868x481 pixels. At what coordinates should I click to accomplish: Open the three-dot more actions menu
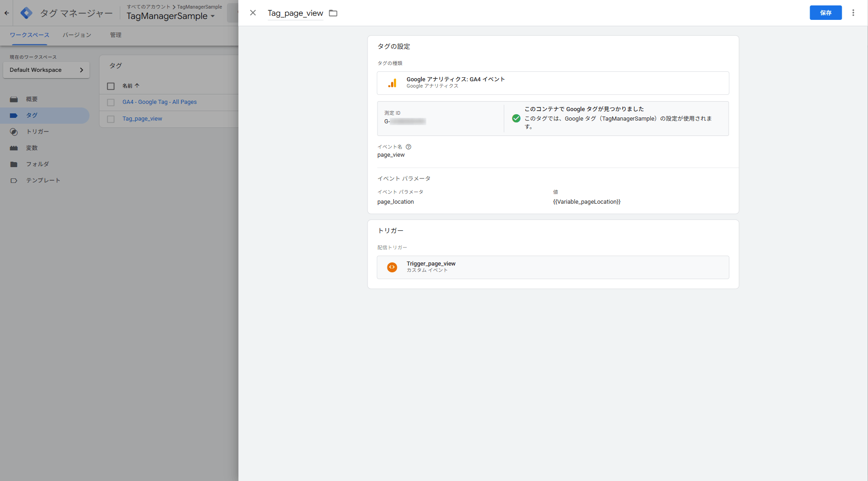point(853,13)
